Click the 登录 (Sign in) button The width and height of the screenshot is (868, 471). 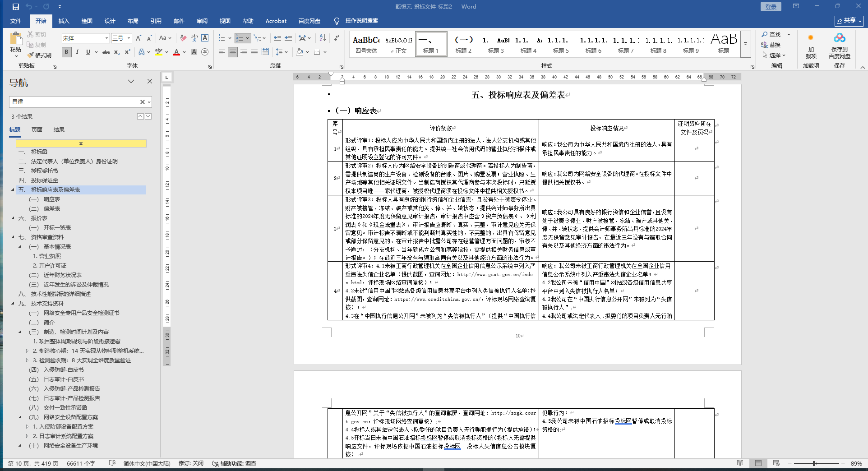click(771, 7)
